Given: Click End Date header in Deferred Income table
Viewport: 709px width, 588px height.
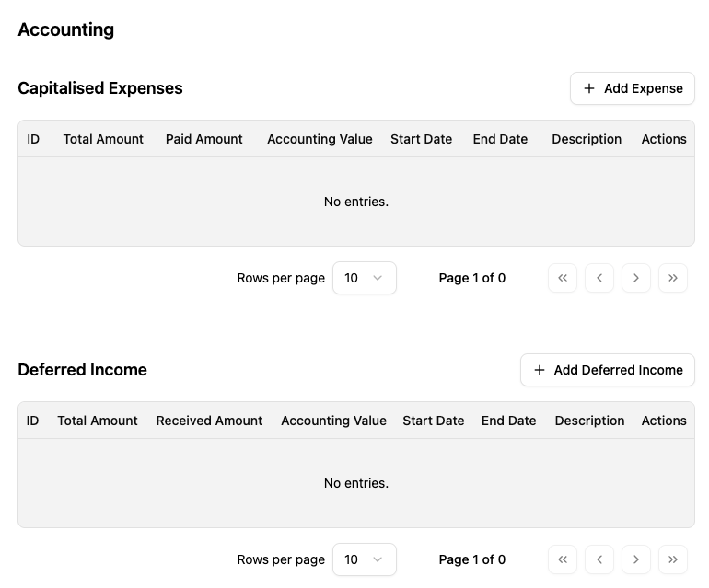Looking at the screenshot, I should coord(508,421).
